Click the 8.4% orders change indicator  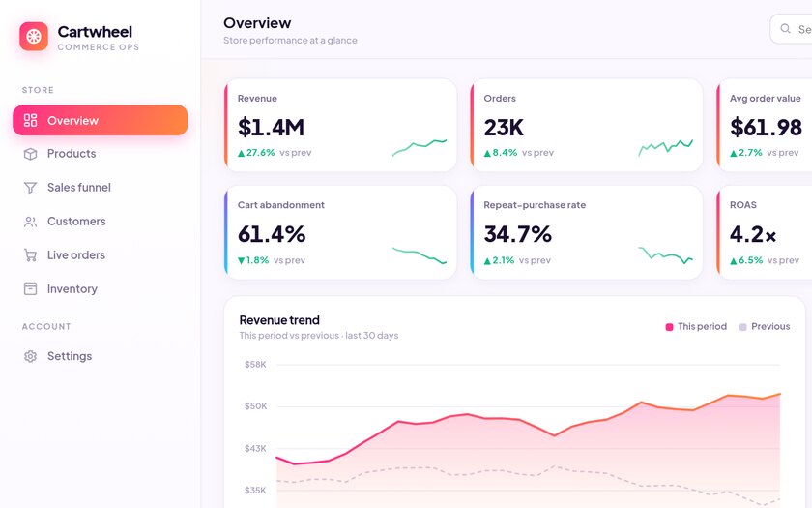coord(501,153)
